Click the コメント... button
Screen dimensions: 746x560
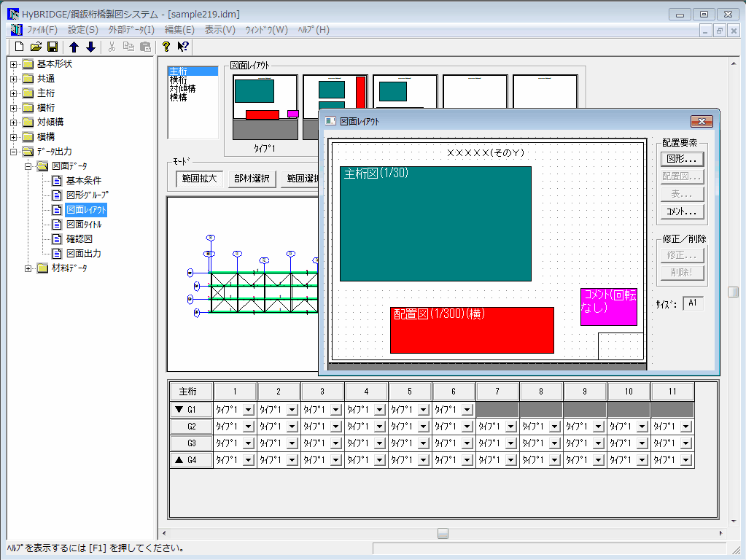click(x=682, y=212)
